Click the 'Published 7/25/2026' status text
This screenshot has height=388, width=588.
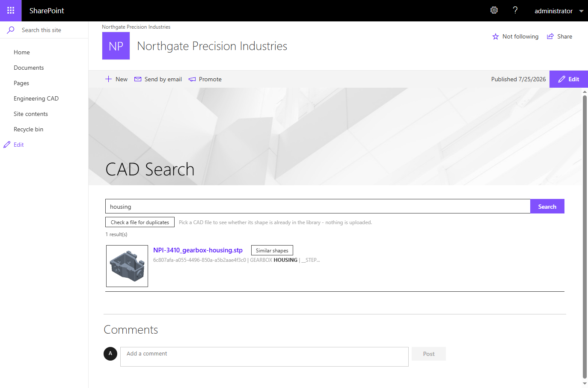(518, 79)
